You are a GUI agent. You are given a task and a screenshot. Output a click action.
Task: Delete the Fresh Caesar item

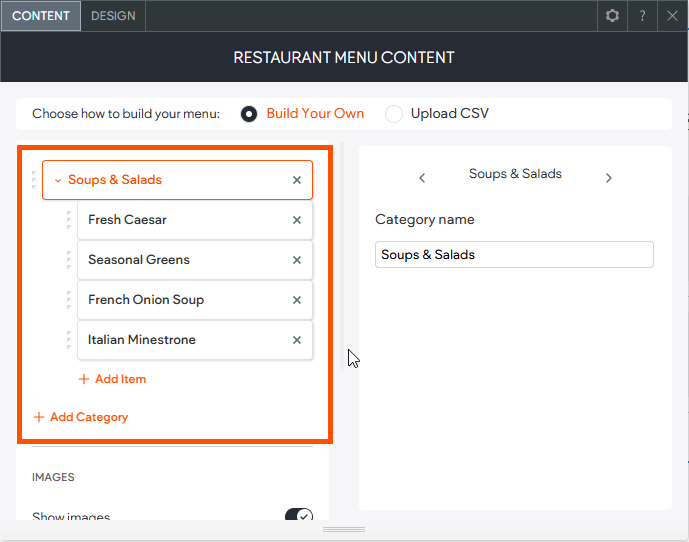coord(296,221)
